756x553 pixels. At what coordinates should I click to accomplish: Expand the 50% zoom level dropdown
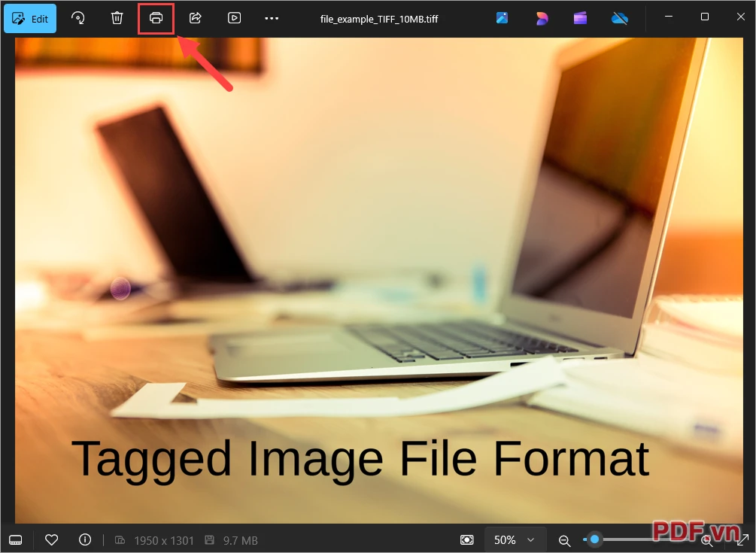pos(514,539)
